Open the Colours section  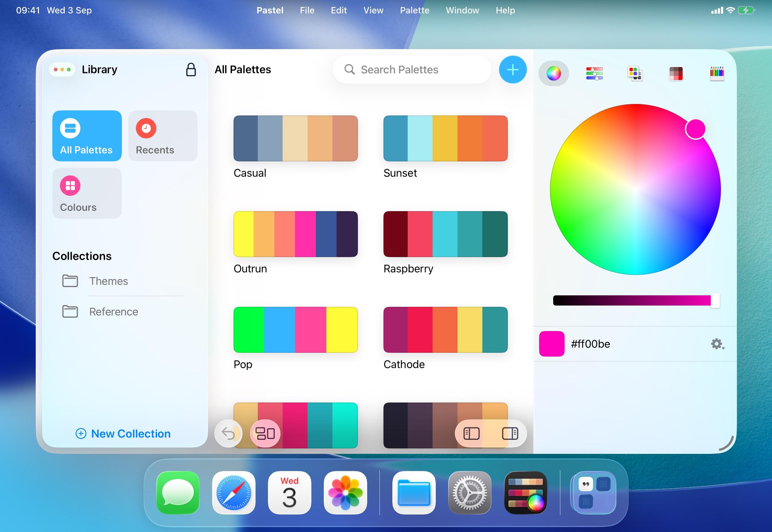coord(87,193)
